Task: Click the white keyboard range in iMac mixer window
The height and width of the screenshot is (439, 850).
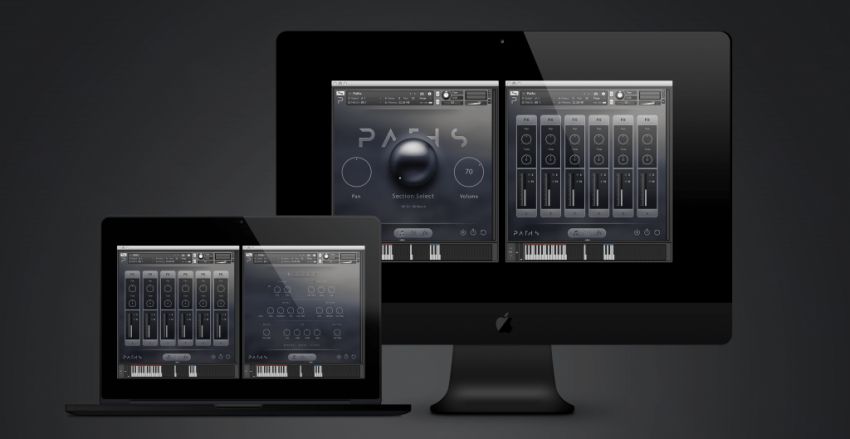Action: pos(545,252)
